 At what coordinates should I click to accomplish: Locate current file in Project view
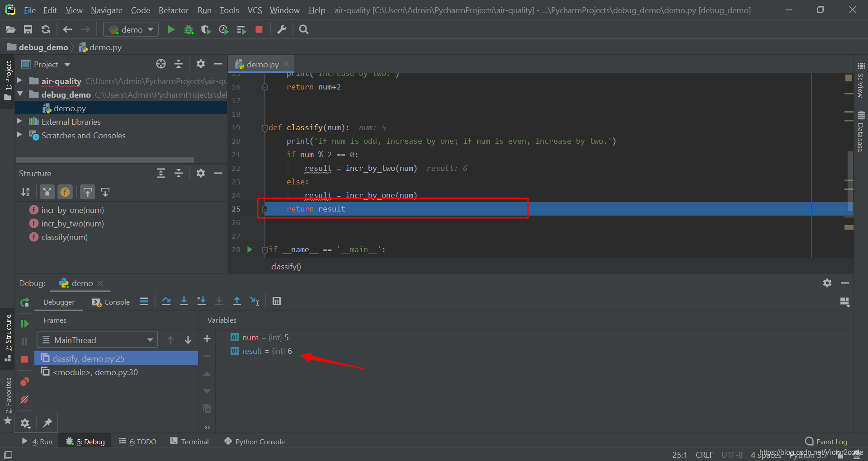161,64
